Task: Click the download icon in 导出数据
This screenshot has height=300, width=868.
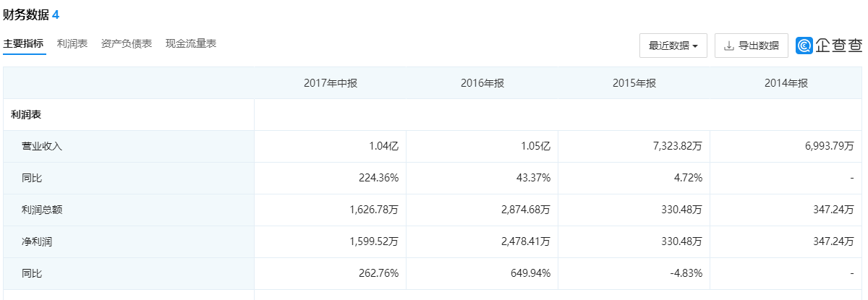Action: 729,46
